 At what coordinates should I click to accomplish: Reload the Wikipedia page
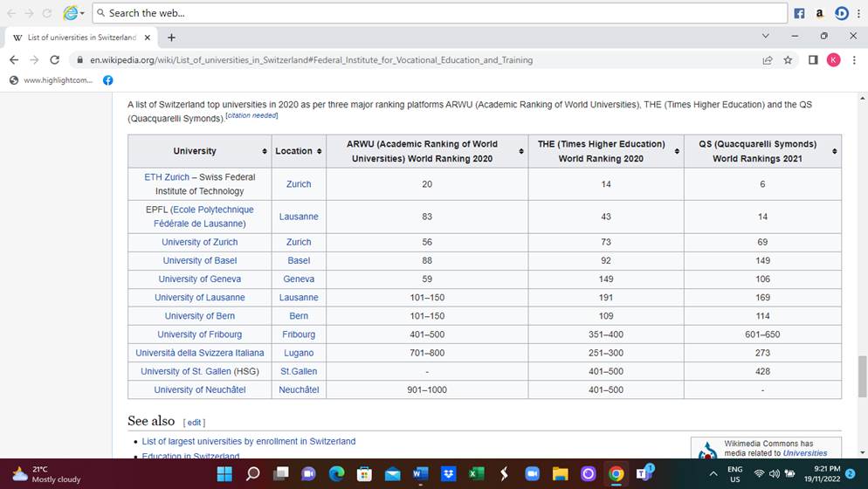54,59
